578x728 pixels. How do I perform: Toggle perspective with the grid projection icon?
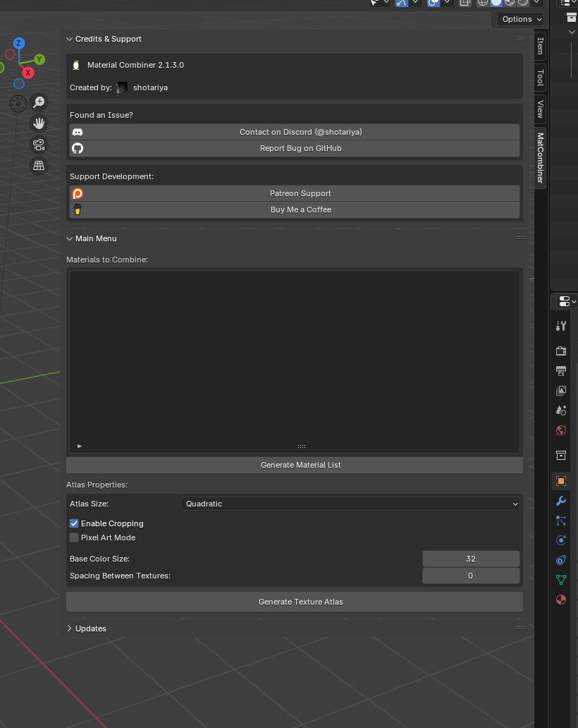coord(39,165)
